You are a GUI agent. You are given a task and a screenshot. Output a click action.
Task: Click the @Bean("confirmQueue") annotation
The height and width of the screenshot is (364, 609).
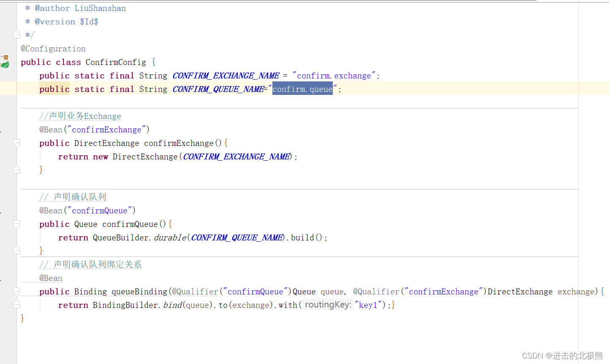click(87, 210)
